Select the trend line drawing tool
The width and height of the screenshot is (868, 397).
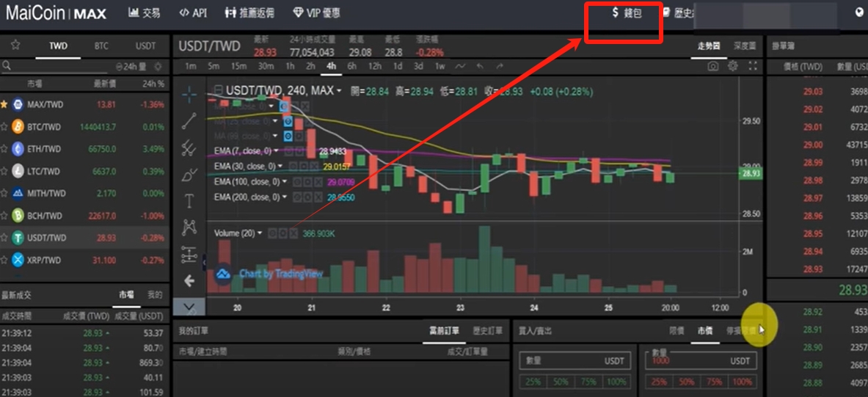pyautogui.click(x=189, y=120)
